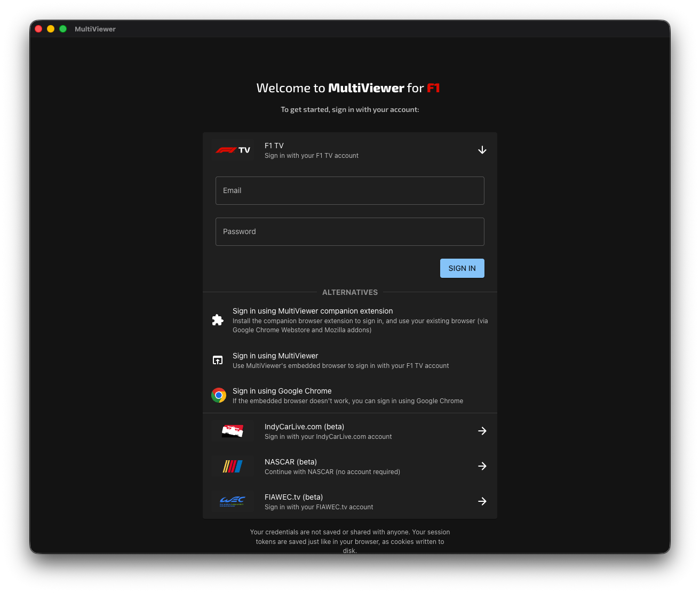Click the red F1 logo in heading
700x593 pixels.
pos(433,88)
